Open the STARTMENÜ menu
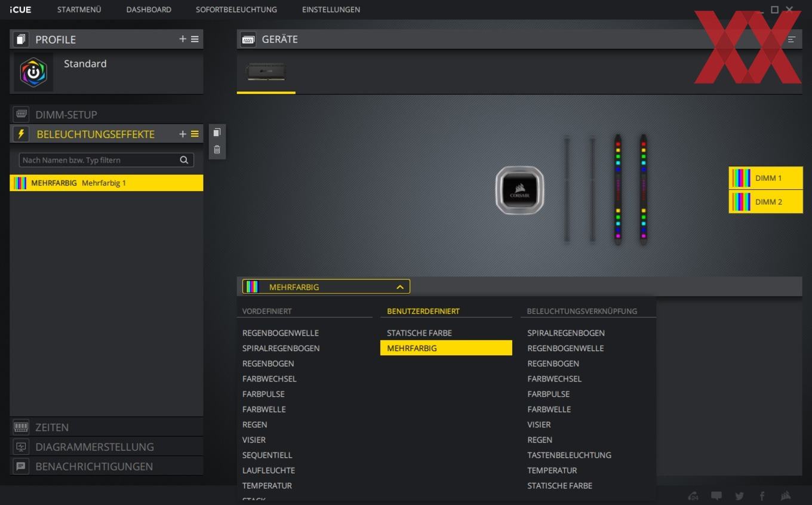812x505 pixels. point(79,10)
